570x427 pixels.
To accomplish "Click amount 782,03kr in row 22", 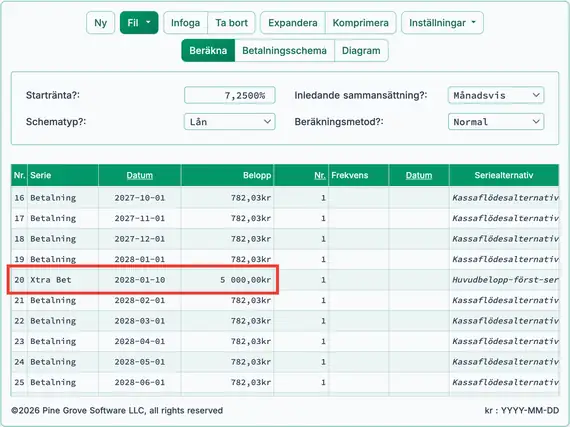I will (228, 321).
